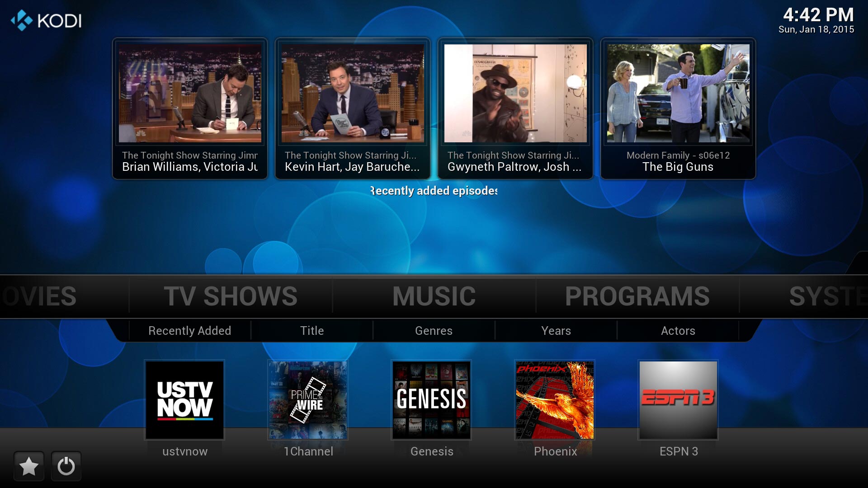Select the Actors filter button
Screen dimensions: 868x488
[679, 330]
